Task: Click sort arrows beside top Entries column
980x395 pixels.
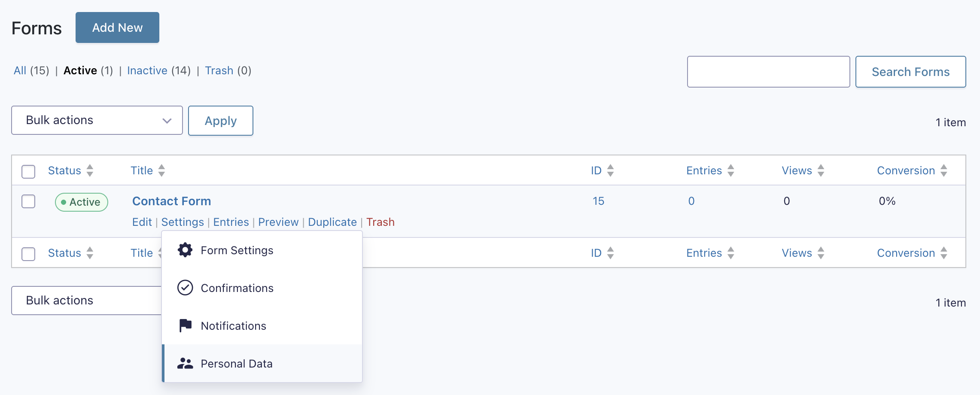Action: [x=731, y=170]
